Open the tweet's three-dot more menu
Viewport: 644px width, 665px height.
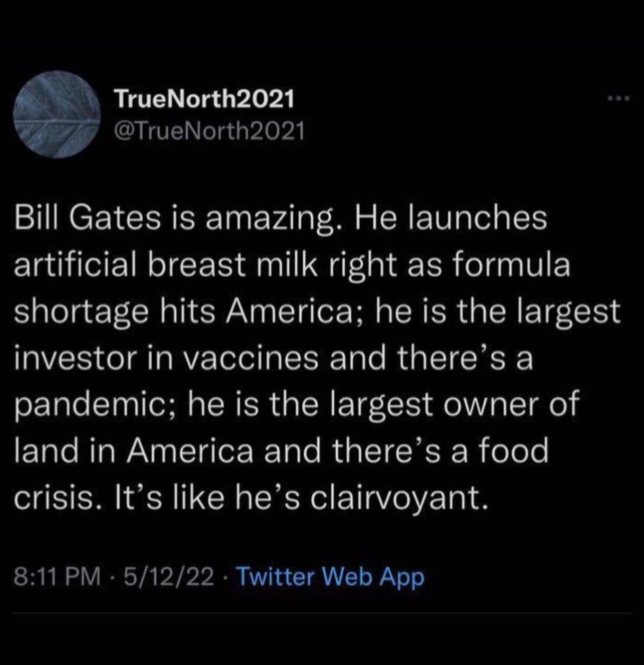pyautogui.click(x=618, y=99)
